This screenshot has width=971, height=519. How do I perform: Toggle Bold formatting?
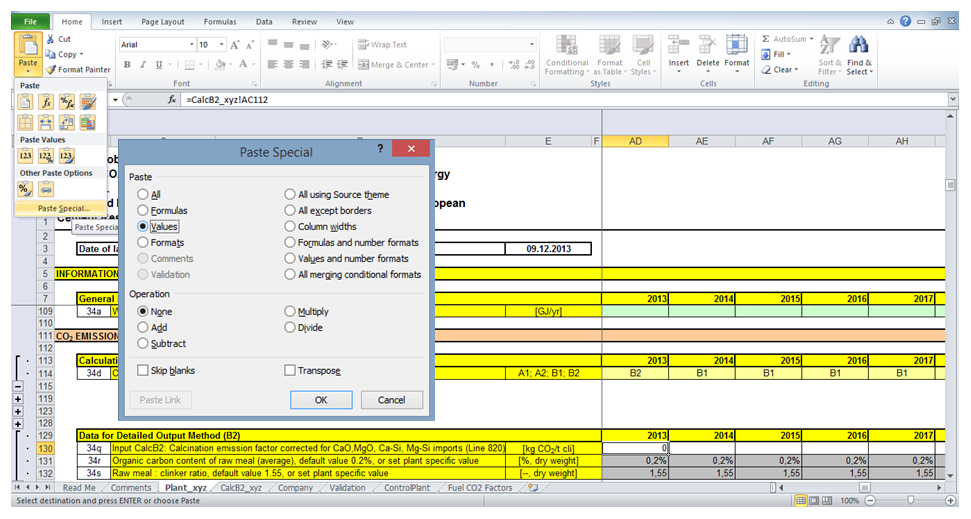127,64
